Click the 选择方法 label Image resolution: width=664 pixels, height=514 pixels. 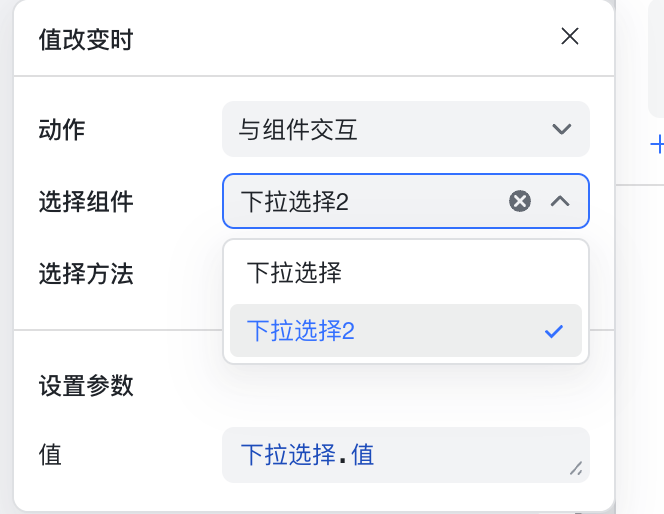click(x=86, y=274)
